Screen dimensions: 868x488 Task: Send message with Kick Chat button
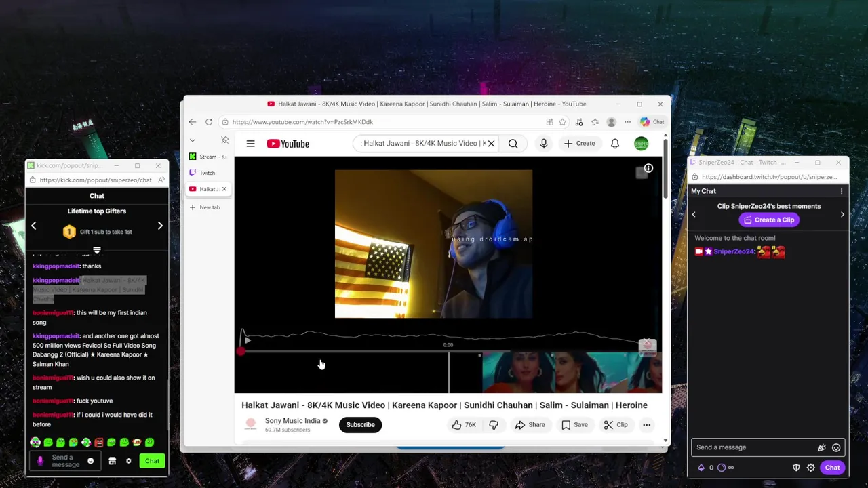(x=152, y=461)
